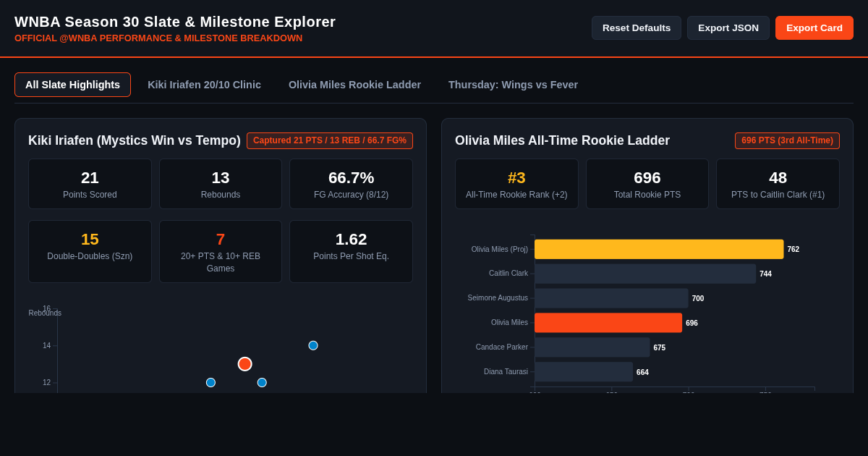Click the Caitlin Clark 744 bar

[645, 274]
